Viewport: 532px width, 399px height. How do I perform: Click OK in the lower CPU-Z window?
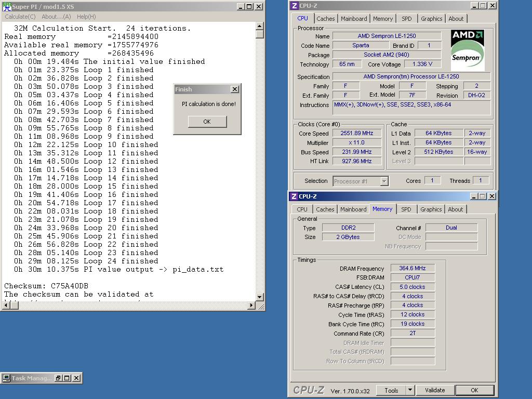click(475, 391)
